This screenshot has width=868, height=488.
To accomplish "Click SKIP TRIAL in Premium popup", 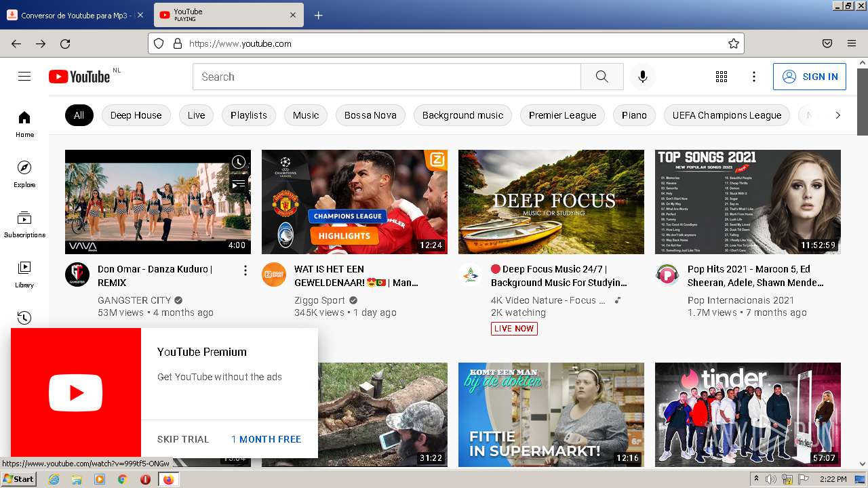I will (183, 439).
